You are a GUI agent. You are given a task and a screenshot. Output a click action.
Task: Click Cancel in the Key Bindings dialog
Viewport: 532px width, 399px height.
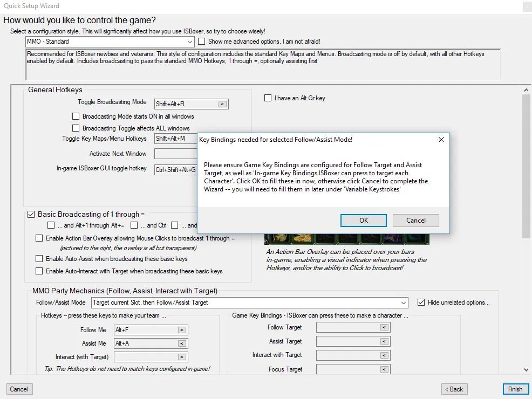pos(415,221)
